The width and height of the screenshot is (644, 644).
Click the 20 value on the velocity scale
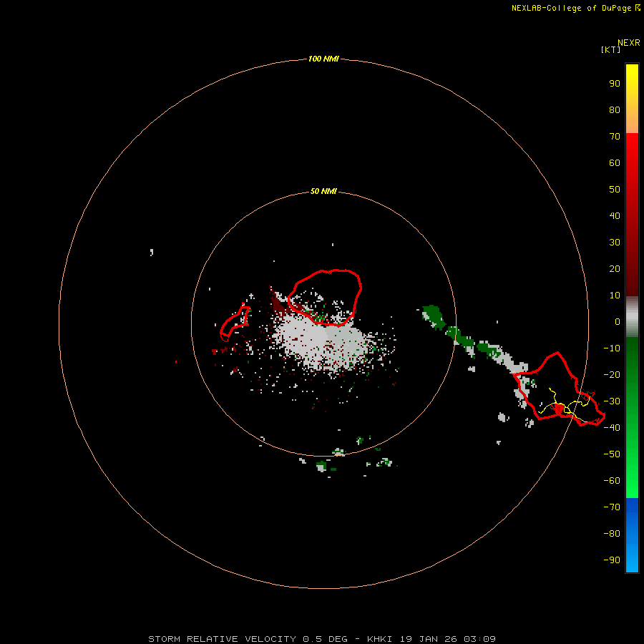coord(615,268)
